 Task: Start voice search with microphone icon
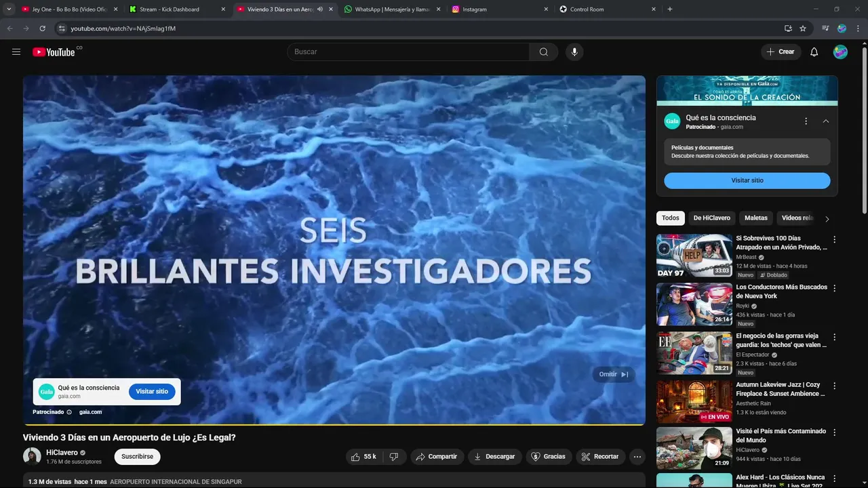coord(574,52)
